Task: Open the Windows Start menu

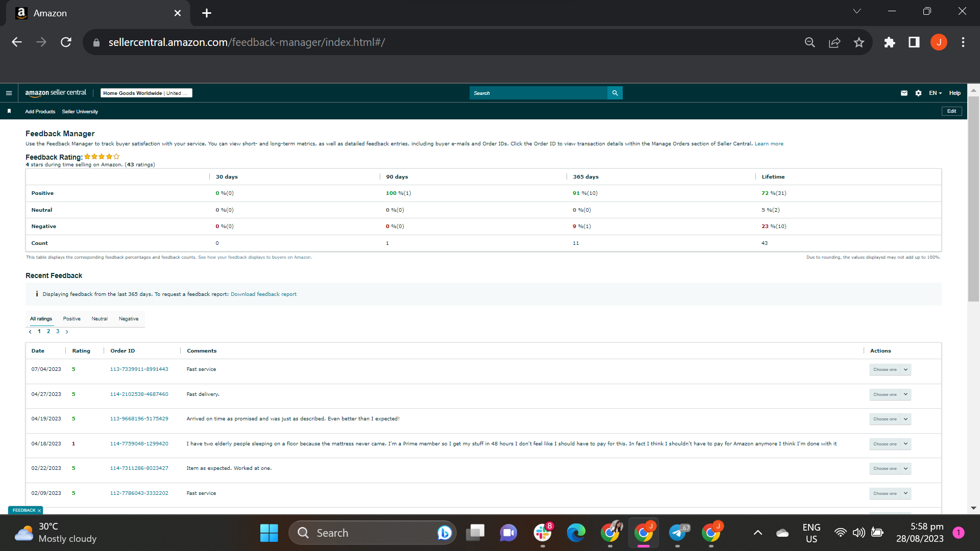Action: click(x=269, y=533)
